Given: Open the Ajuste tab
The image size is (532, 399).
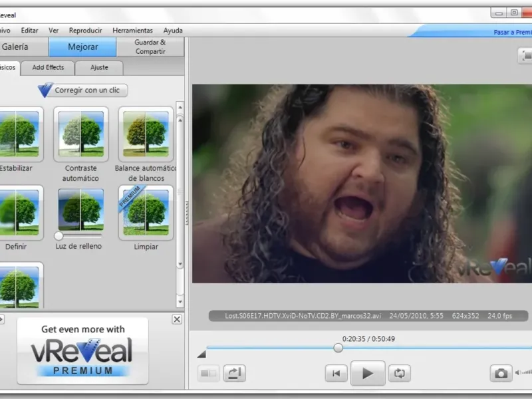Looking at the screenshot, I should [x=99, y=68].
